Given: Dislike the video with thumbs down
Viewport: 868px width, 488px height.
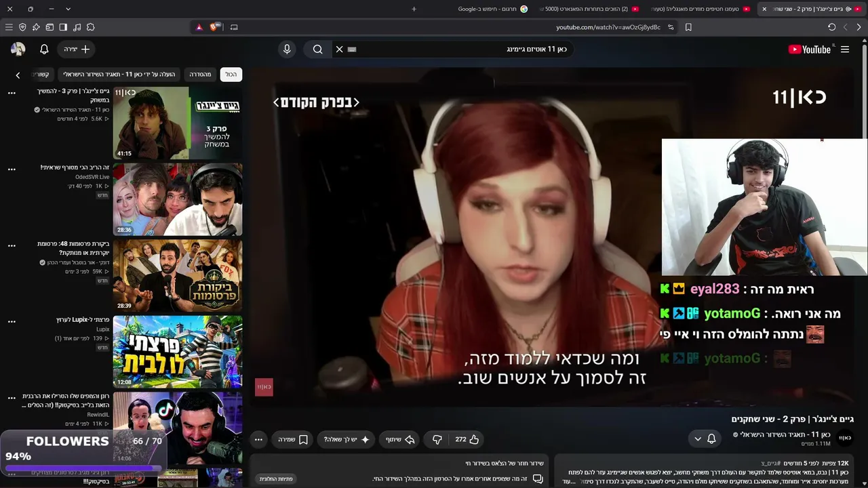Looking at the screenshot, I should coord(437,439).
